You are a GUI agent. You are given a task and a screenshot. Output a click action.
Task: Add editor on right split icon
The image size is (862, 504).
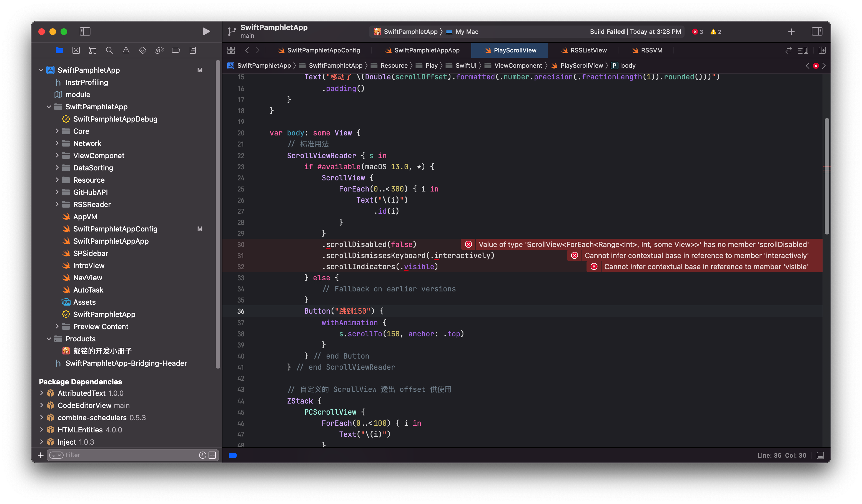tap(822, 50)
